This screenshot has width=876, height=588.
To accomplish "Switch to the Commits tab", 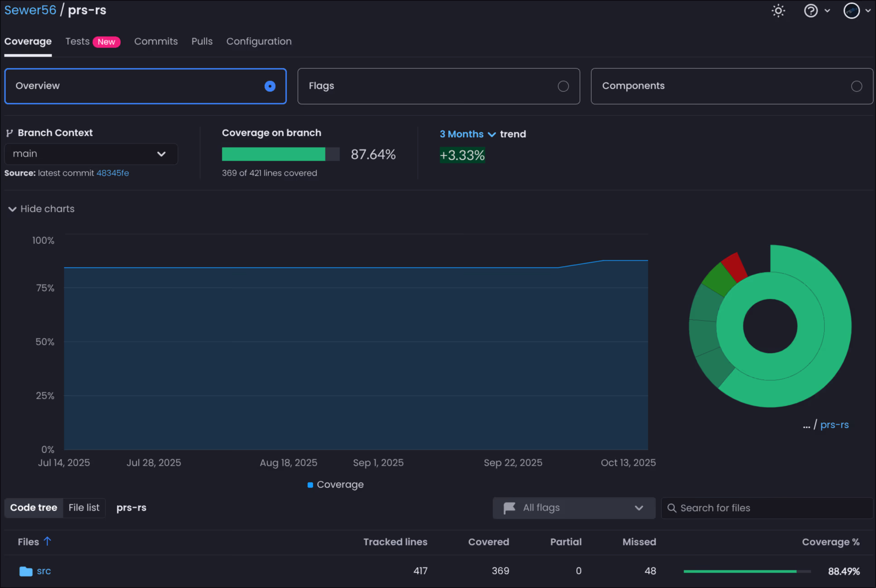I will click(156, 41).
